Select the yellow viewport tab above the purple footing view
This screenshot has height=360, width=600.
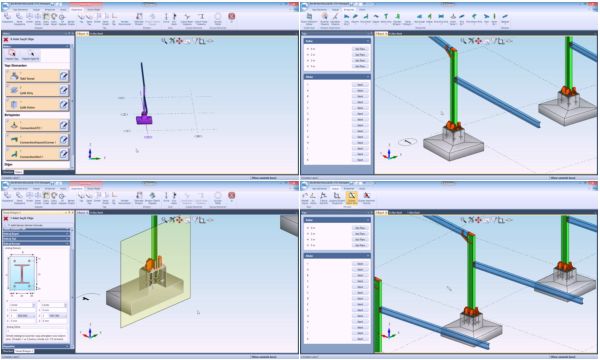[x=82, y=34]
